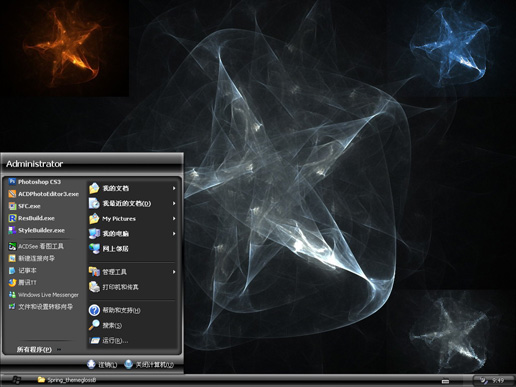Screen dimensions: 516x387
Task: Click the Tencent TT browser icon
Action: (x=12, y=282)
